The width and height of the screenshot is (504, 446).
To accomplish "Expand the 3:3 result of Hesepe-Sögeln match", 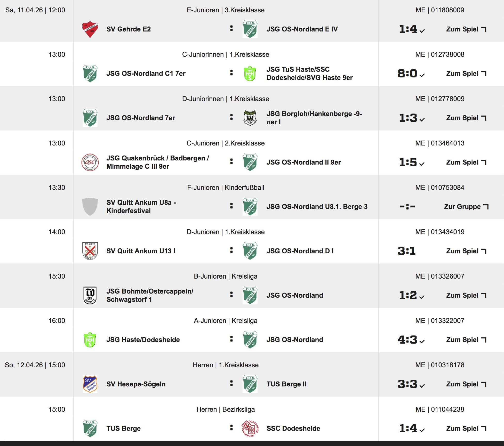I will (x=422, y=386).
